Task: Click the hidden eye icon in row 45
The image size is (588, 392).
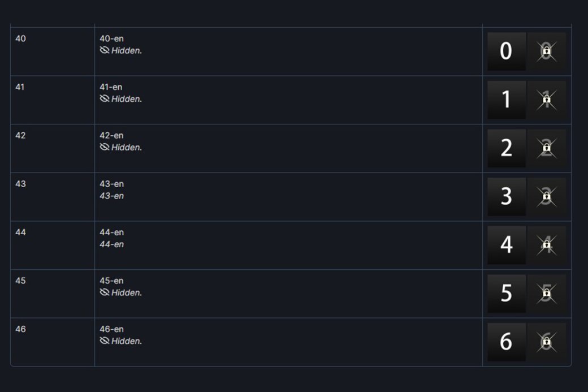Action: (x=104, y=292)
